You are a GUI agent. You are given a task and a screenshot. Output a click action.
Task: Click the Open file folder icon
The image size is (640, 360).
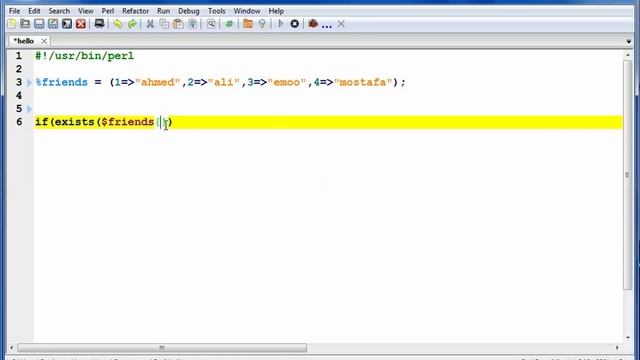pos(25,24)
